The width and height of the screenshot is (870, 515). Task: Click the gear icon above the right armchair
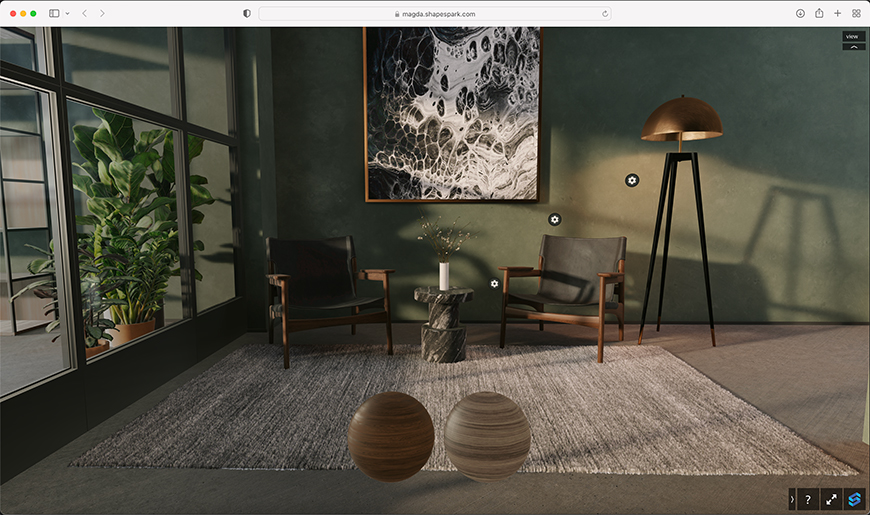555,219
